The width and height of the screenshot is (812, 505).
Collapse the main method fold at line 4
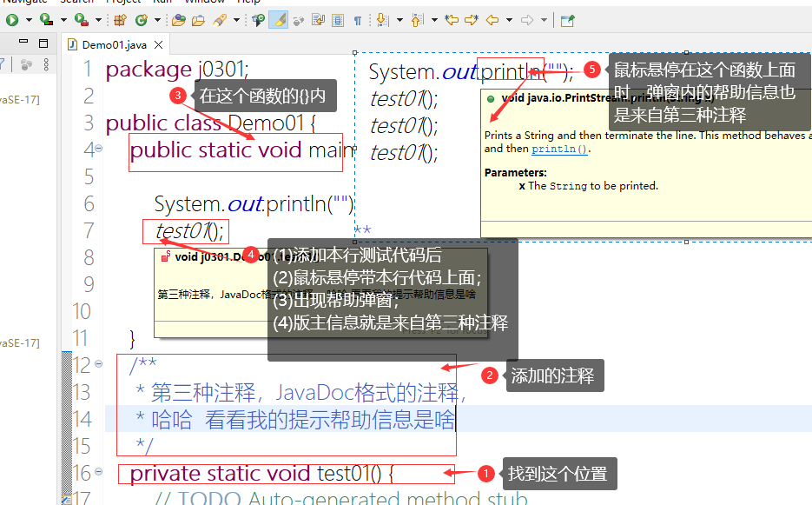(98, 149)
